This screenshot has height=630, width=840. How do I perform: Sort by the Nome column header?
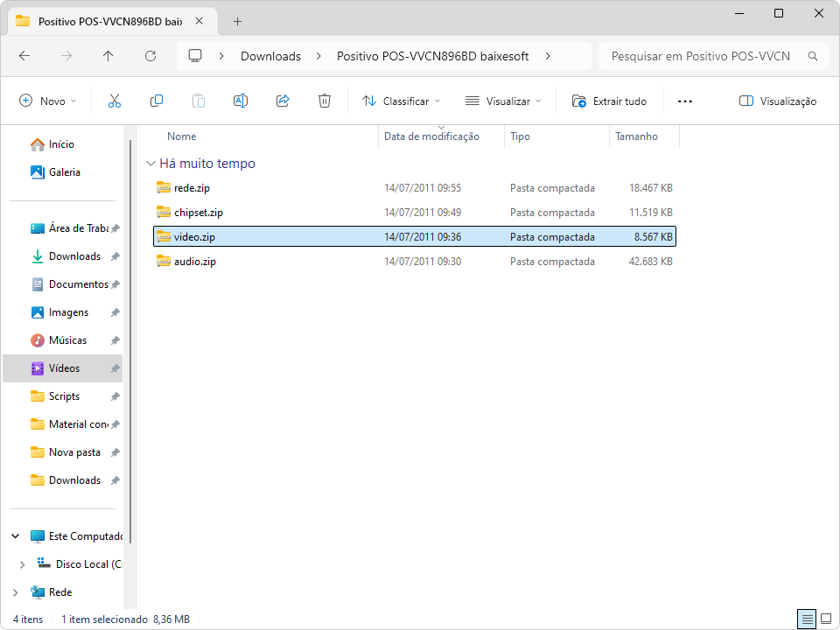[x=182, y=136]
